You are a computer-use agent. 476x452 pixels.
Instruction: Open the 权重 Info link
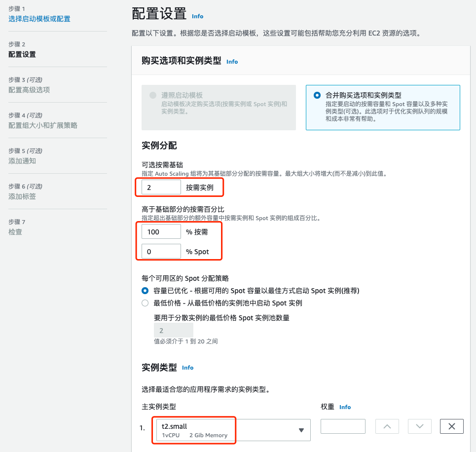pos(345,407)
